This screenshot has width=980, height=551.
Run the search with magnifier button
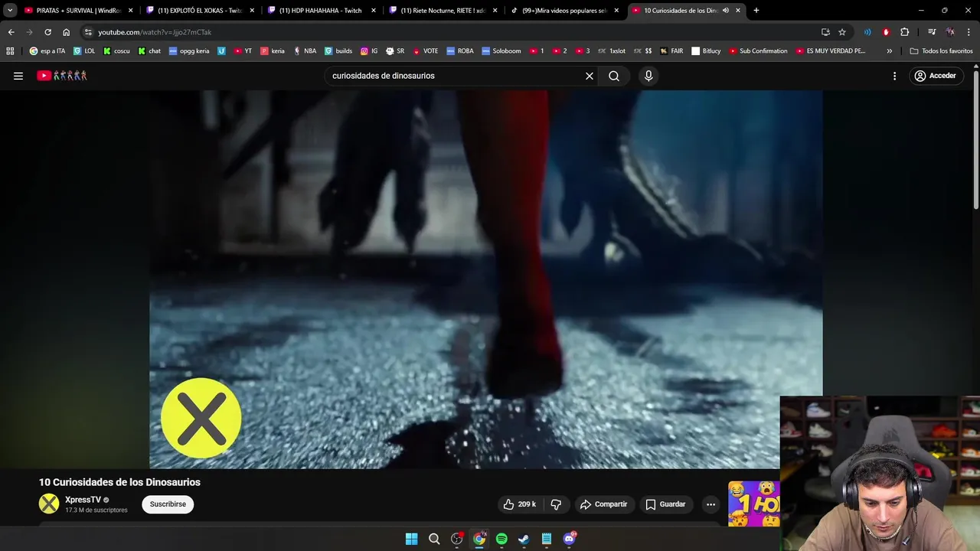614,76
